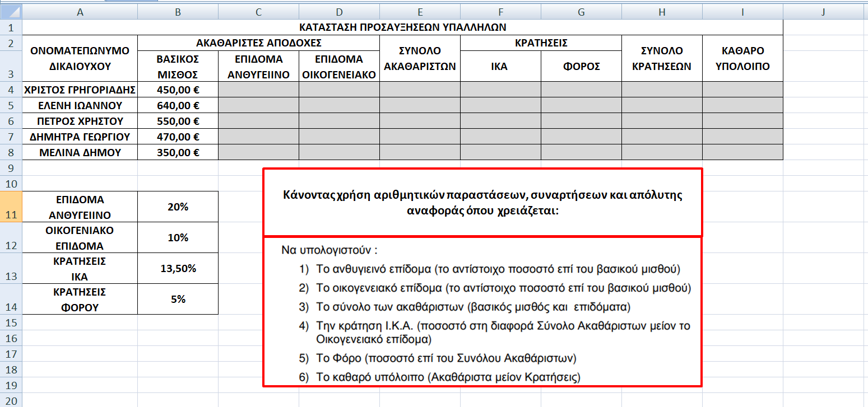Select the 20% percentage cell
The height and width of the screenshot is (407, 868).
coord(178,207)
